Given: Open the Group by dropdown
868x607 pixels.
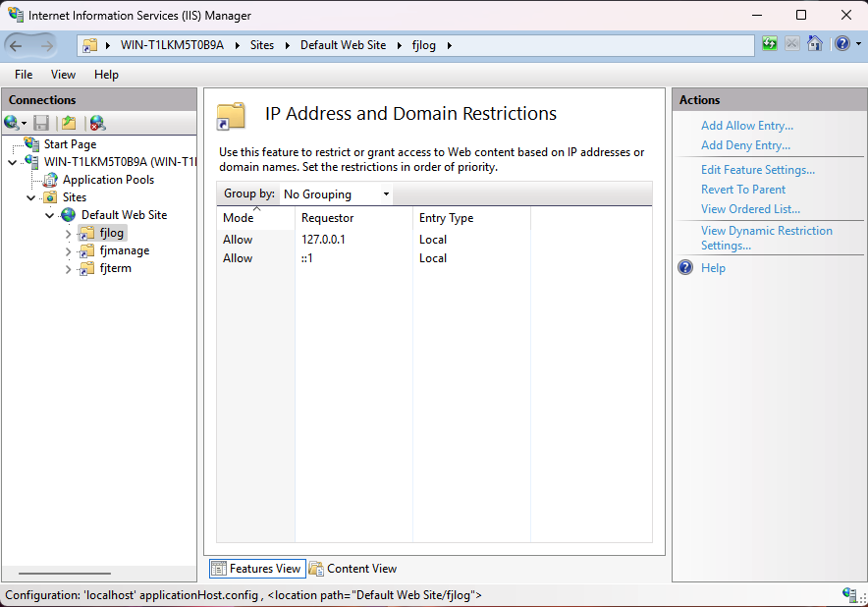Looking at the screenshot, I should (334, 193).
